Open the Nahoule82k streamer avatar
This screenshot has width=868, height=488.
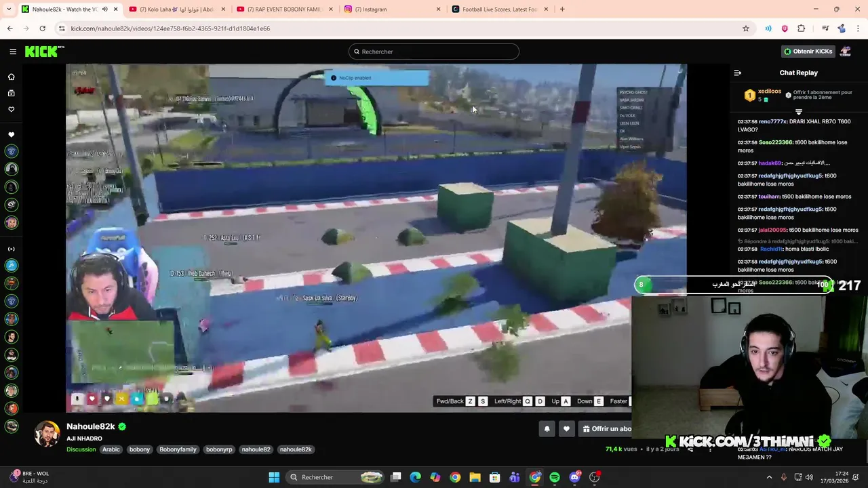tap(47, 434)
